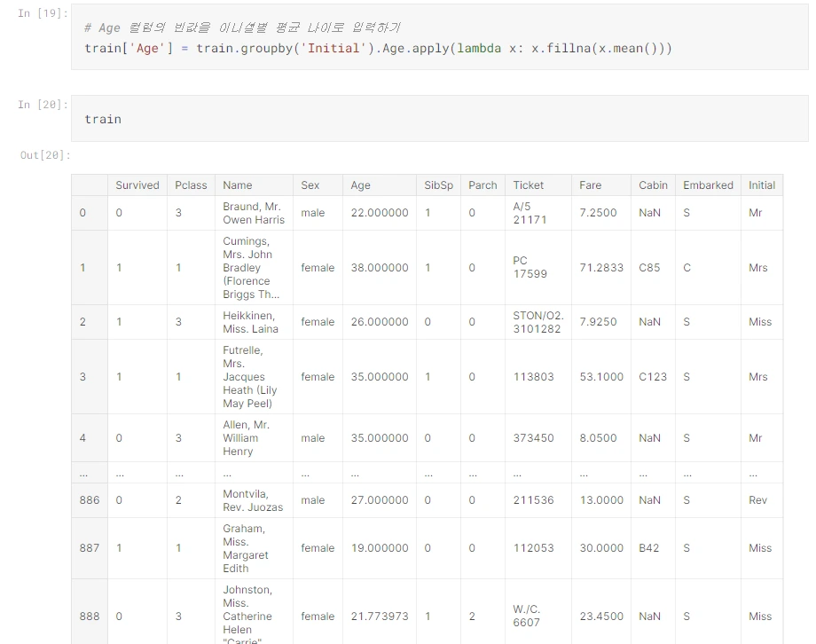
Task: Click the ticket value 112053
Action: point(533,548)
